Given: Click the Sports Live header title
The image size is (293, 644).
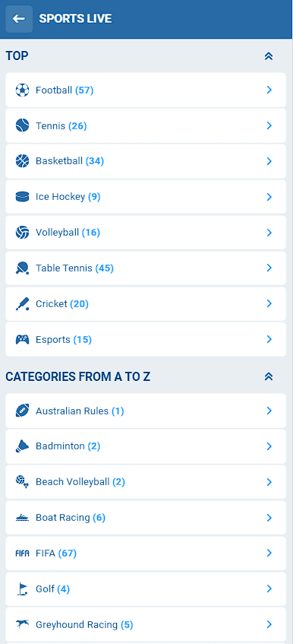Looking at the screenshot, I should pyautogui.click(x=75, y=19).
